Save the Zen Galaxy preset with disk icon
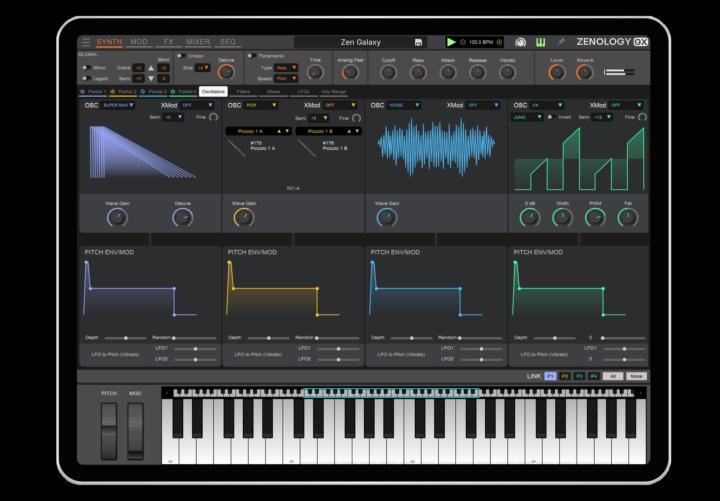This screenshot has width=720, height=501. 418,42
